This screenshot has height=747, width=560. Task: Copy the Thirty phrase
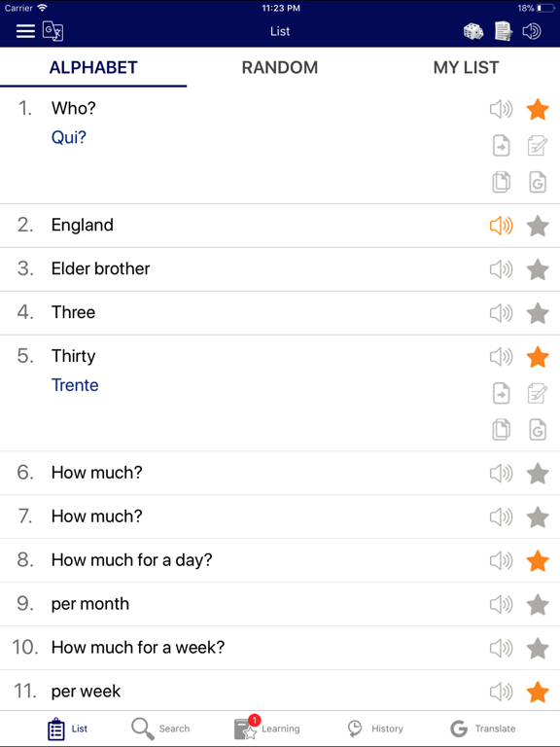point(501,430)
